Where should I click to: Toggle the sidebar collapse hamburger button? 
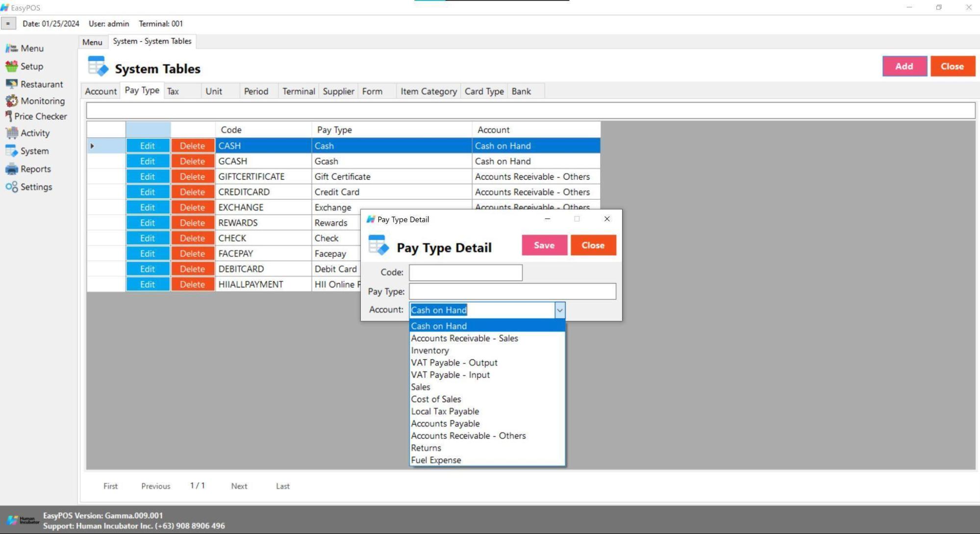pos(8,24)
